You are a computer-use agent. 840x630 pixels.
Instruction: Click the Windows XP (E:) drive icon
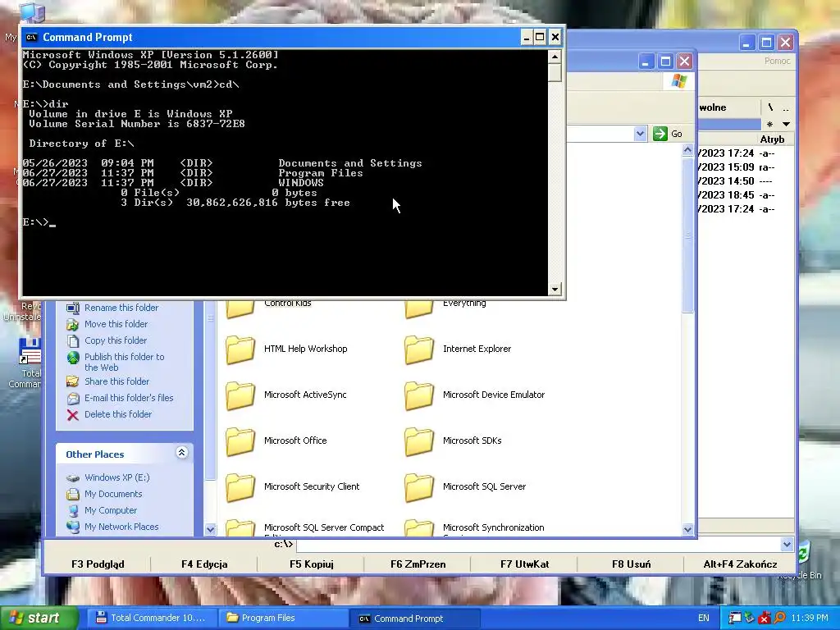[x=73, y=477]
